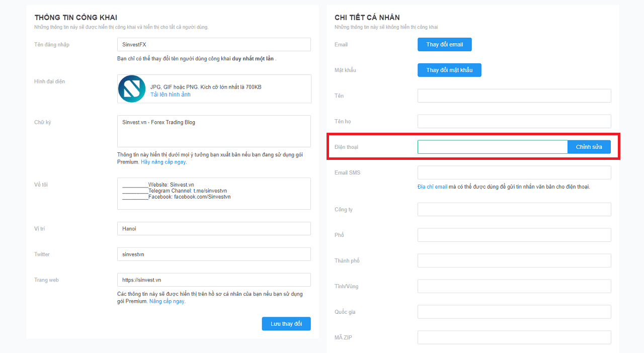
Task: Click the 'Tỉnh/Vùng' province field
Action: (x=514, y=287)
